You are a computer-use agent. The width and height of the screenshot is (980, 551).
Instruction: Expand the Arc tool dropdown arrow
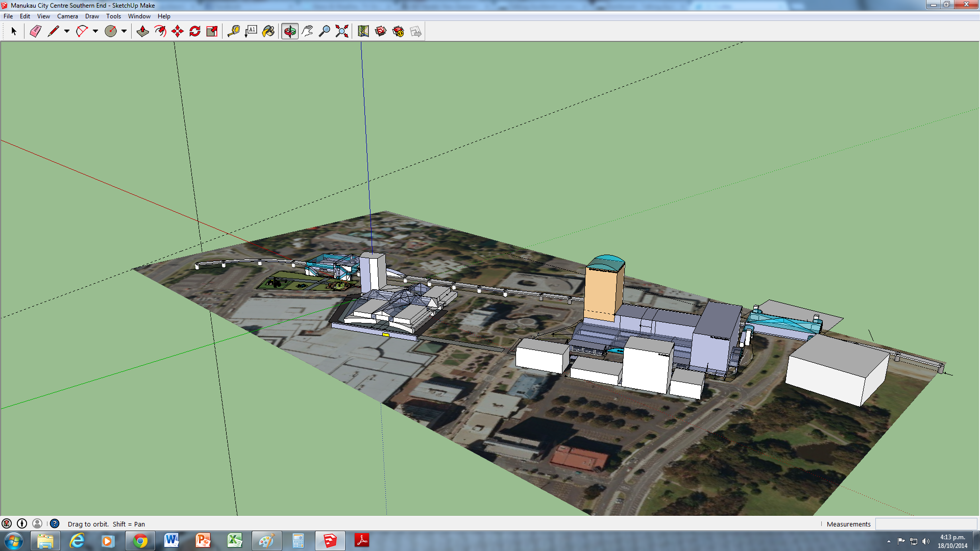[95, 32]
